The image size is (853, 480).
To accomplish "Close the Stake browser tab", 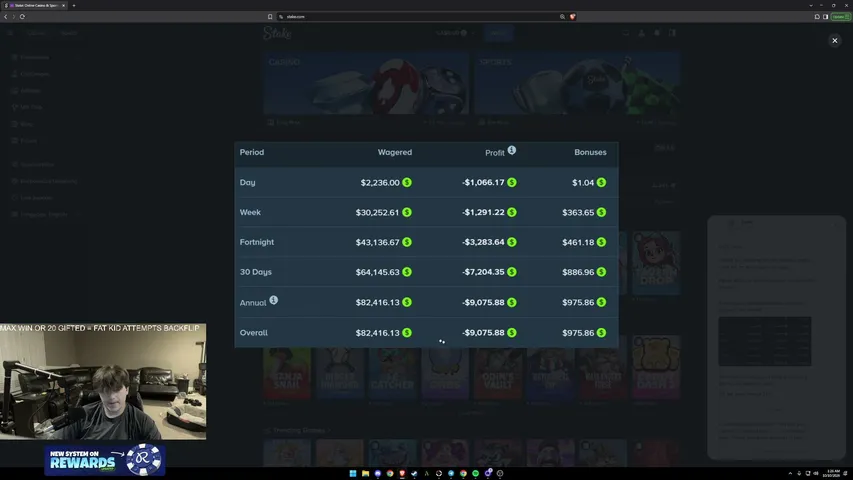I will [63, 5].
